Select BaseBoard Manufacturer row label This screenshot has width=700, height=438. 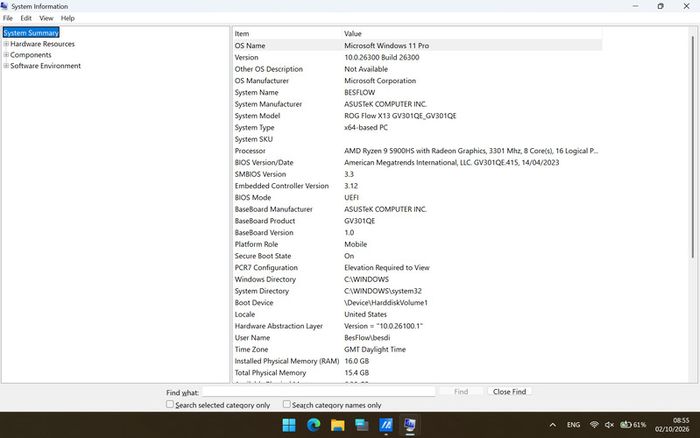274,209
